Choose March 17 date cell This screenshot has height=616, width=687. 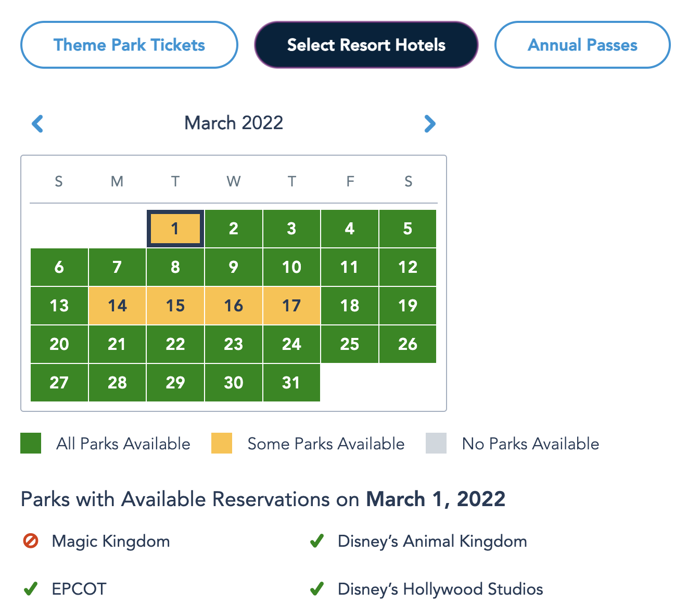[291, 306]
